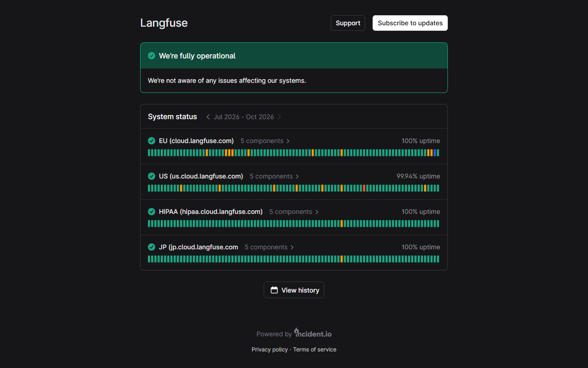Click the JP (jp.cloud.langfuse.com label
The image size is (588, 368).
(198, 247)
